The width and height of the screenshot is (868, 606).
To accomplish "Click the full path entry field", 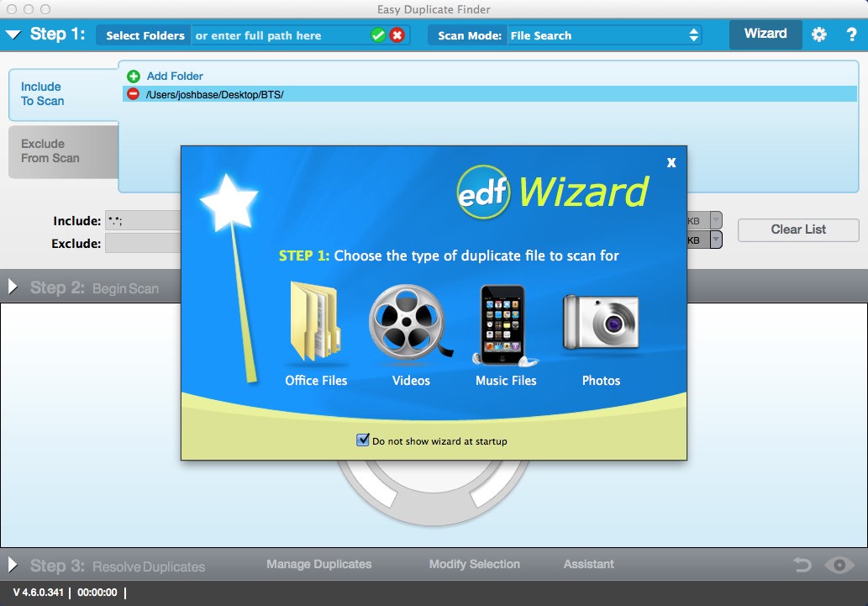I will click(280, 35).
